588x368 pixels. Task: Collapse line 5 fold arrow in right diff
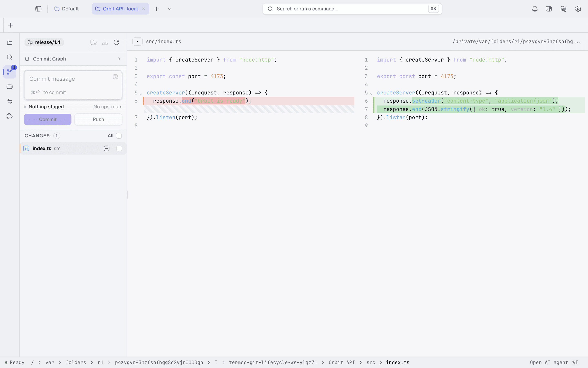(371, 94)
